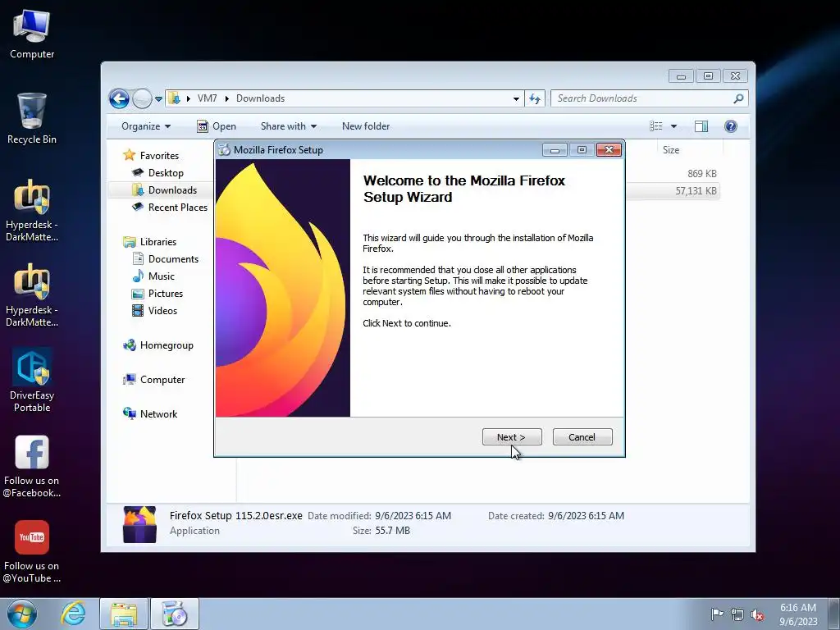Select the Recycle Bin desktop icon
Screen dimensions: 840x630
32,119
